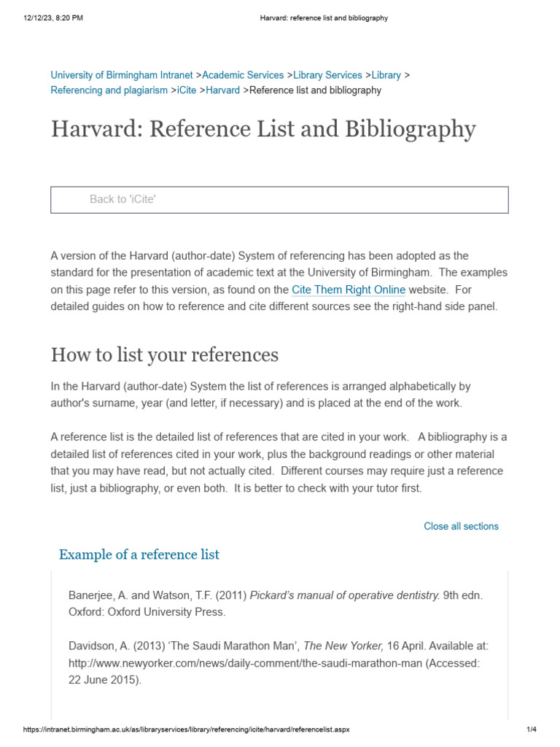
Task: Select the Library breadcrumb link
Action: coord(386,75)
